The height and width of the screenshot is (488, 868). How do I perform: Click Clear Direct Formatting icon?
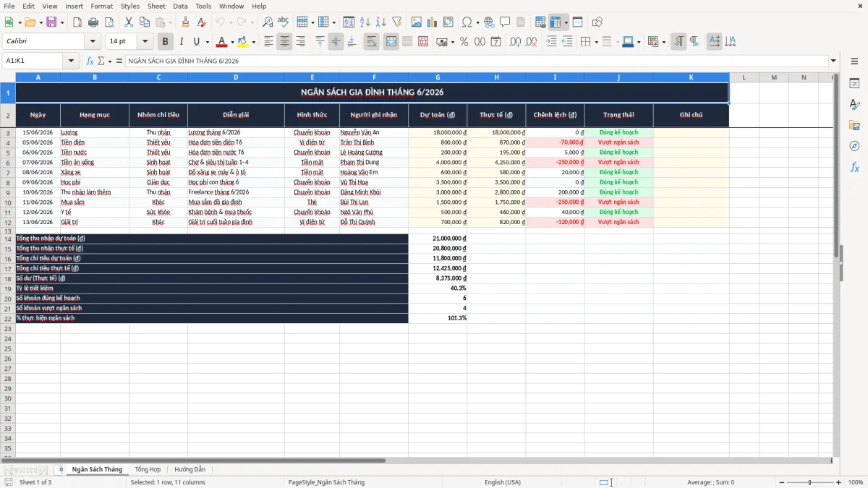click(202, 22)
